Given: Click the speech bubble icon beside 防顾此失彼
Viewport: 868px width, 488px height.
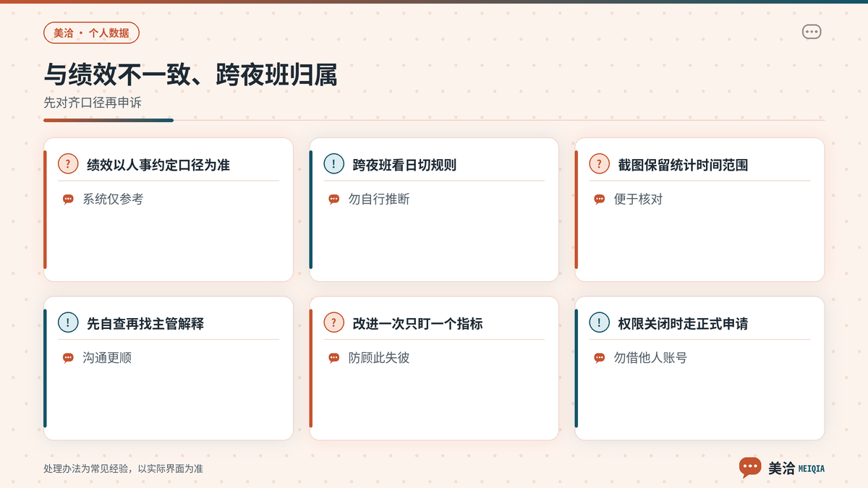Looking at the screenshot, I should click(333, 359).
